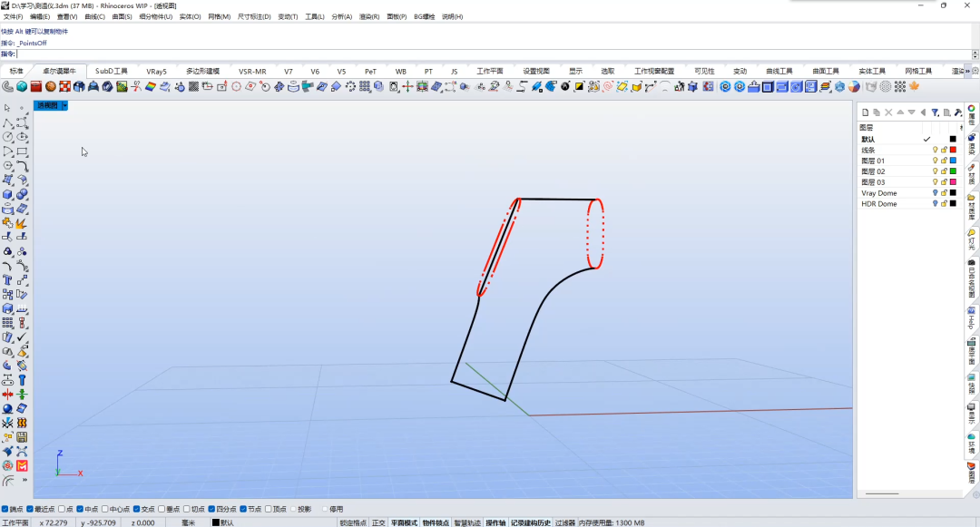The height and width of the screenshot is (527, 980).
Task: Toggle 锁定格点 in status bar
Action: [353, 522]
